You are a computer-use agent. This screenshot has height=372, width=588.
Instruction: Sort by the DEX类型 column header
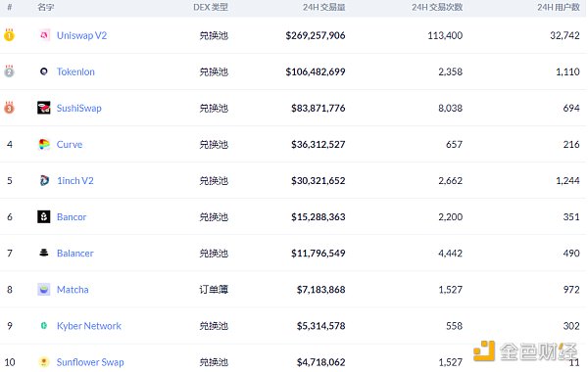(211, 7)
